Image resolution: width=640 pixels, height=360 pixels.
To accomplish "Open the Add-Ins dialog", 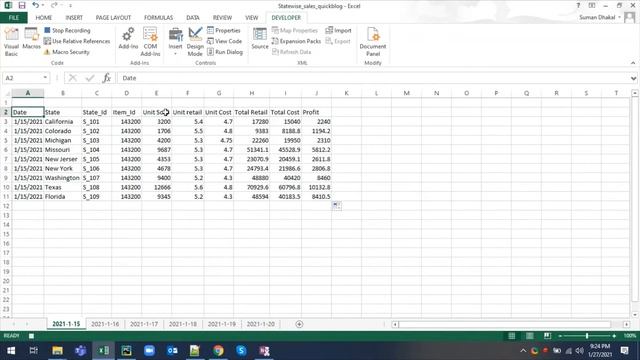I will [128, 39].
